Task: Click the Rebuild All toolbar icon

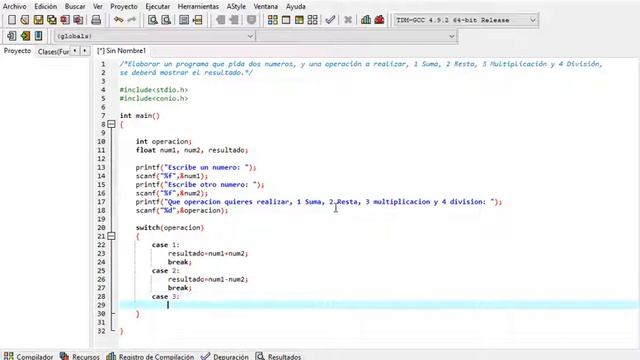Action: 313,20
